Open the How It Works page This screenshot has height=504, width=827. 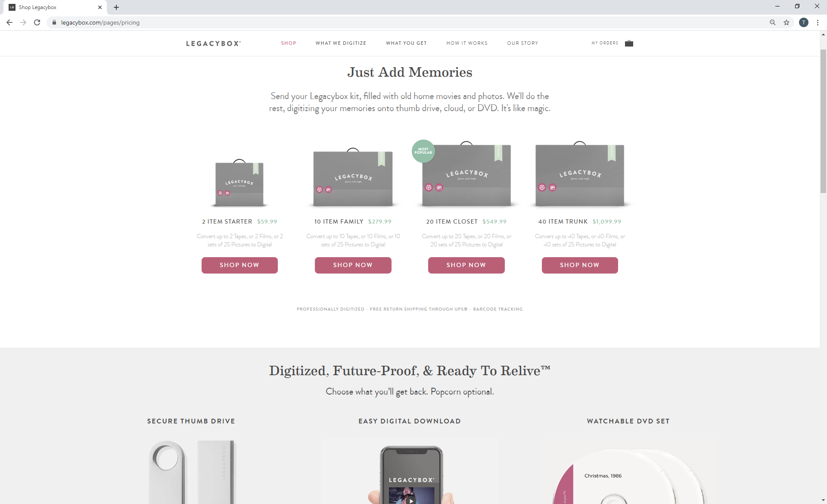point(467,43)
